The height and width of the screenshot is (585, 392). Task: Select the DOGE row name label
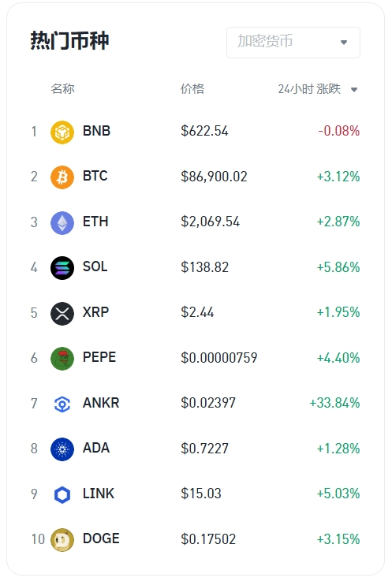101,538
